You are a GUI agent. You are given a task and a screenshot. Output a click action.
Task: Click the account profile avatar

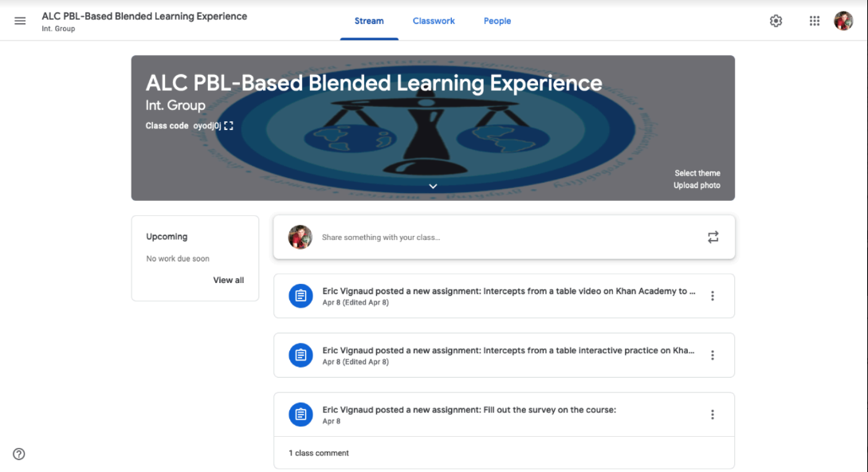click(843, 21)
